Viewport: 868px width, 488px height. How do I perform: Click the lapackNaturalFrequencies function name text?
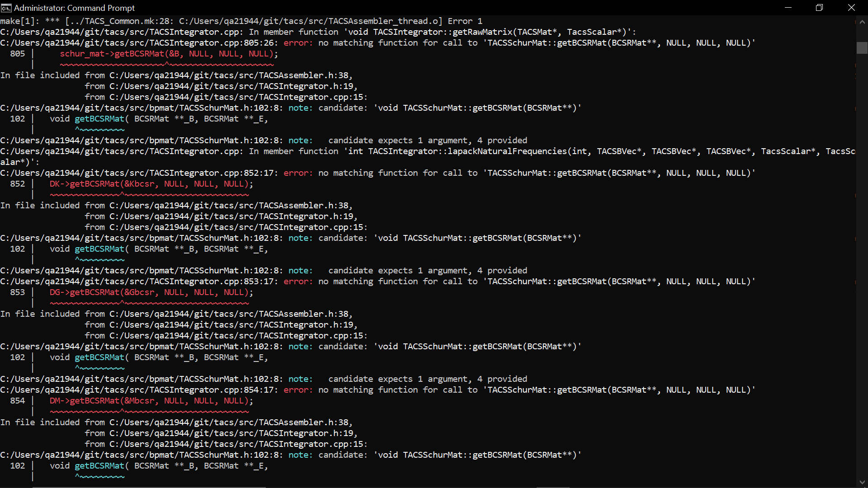click(507, 151)
